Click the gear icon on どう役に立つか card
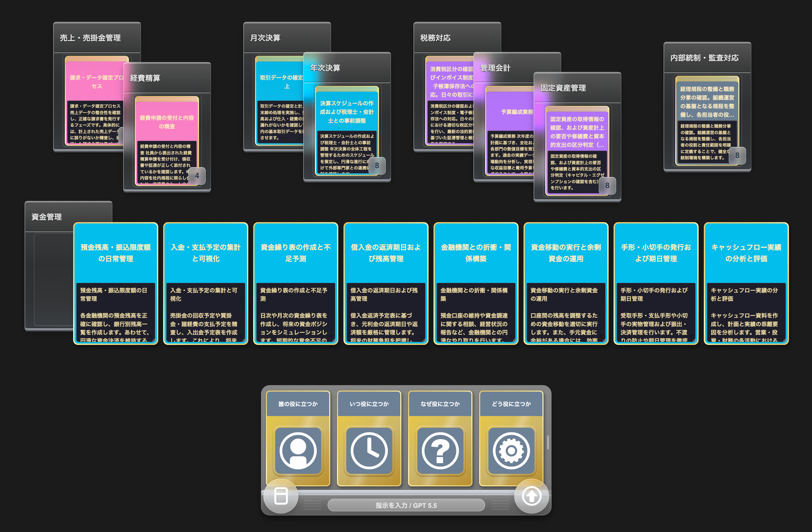Screen dimensions: 812x532 [x=511, y=451]
